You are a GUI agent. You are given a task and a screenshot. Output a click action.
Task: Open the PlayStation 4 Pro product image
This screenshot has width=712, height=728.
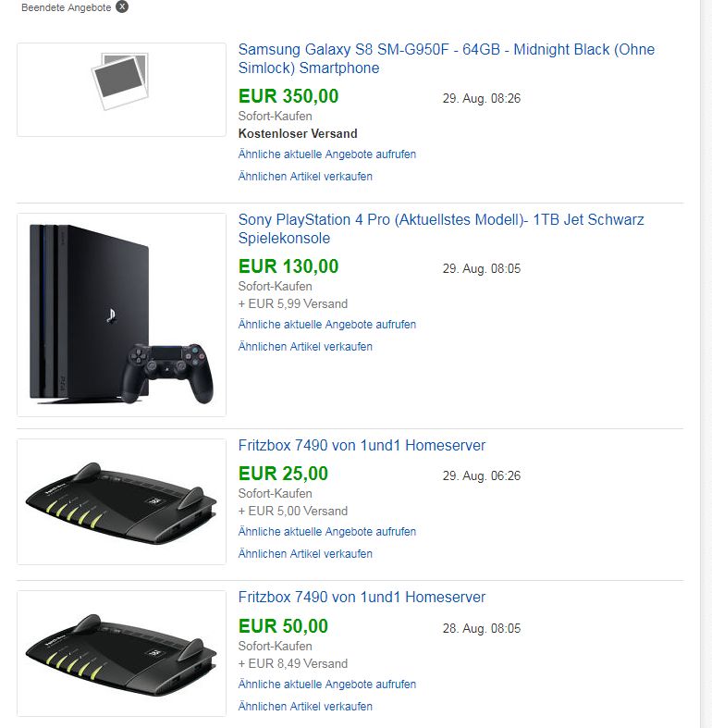click(x=121, y=315)
